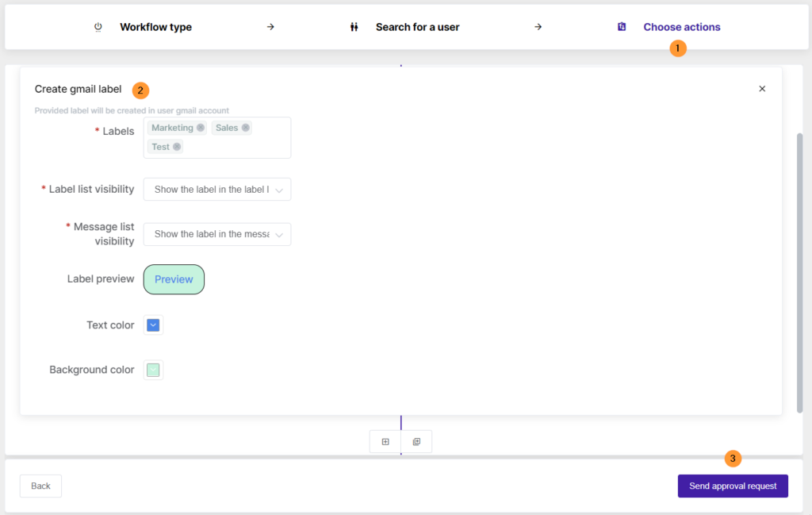Screen dimensions: 812x515
Task: Click the Back button
Action: (x=40, y=486)
